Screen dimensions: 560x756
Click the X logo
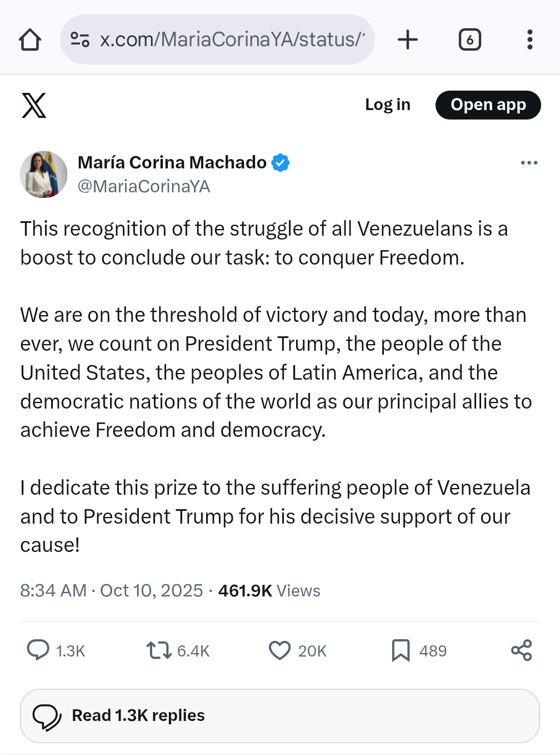click(34, 105)
